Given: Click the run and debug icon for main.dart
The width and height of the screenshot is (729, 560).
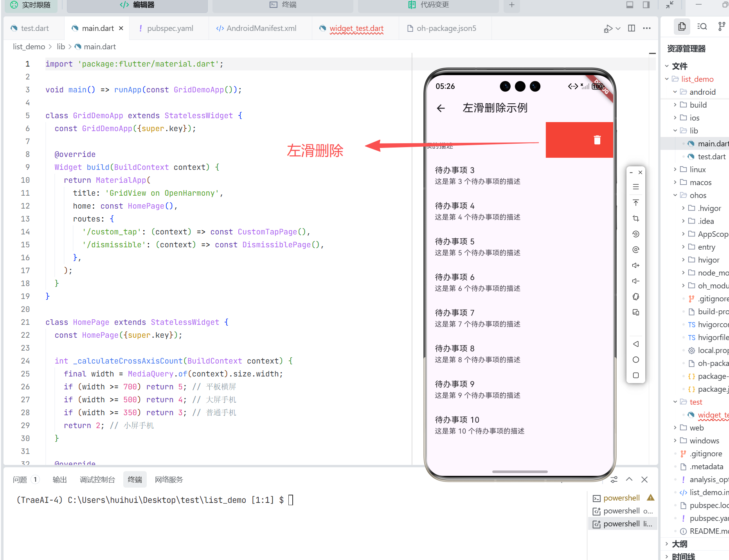Looking at the screenshot, I should tap(608, 28).
